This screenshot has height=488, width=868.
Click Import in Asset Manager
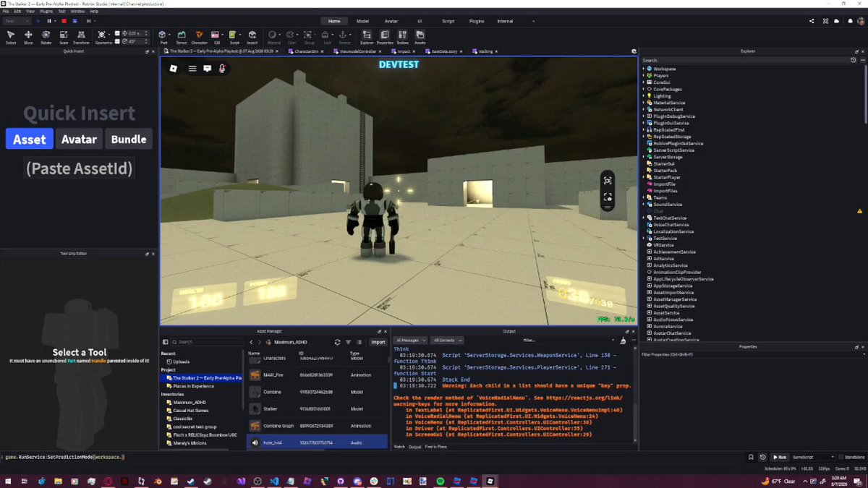point(378,342)
